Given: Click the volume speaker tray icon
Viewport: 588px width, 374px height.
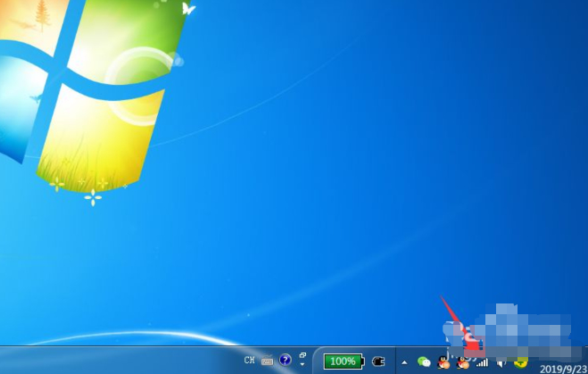Looking at the screenshot, I should (501, 362).
